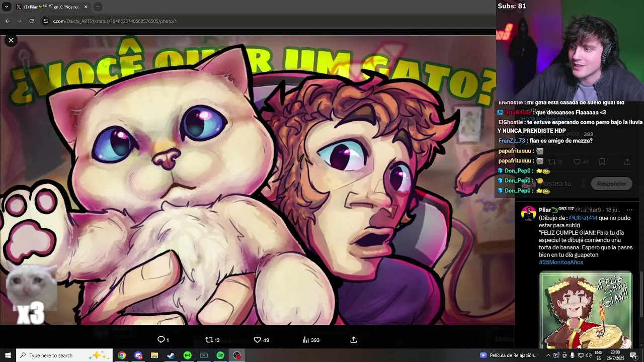
Task: Bookmark the tweet in the side panel
Action: pyautogui.click(x=602, y=162)
